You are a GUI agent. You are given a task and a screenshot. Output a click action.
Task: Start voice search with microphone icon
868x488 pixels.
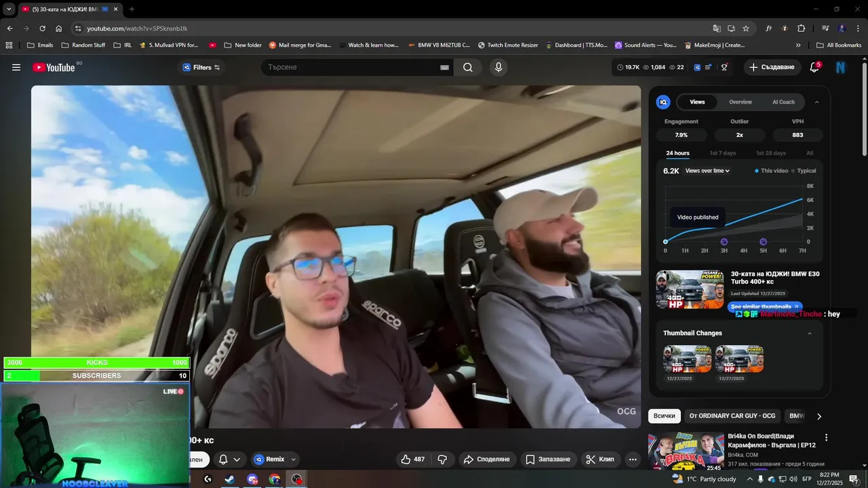click(498, 67)
